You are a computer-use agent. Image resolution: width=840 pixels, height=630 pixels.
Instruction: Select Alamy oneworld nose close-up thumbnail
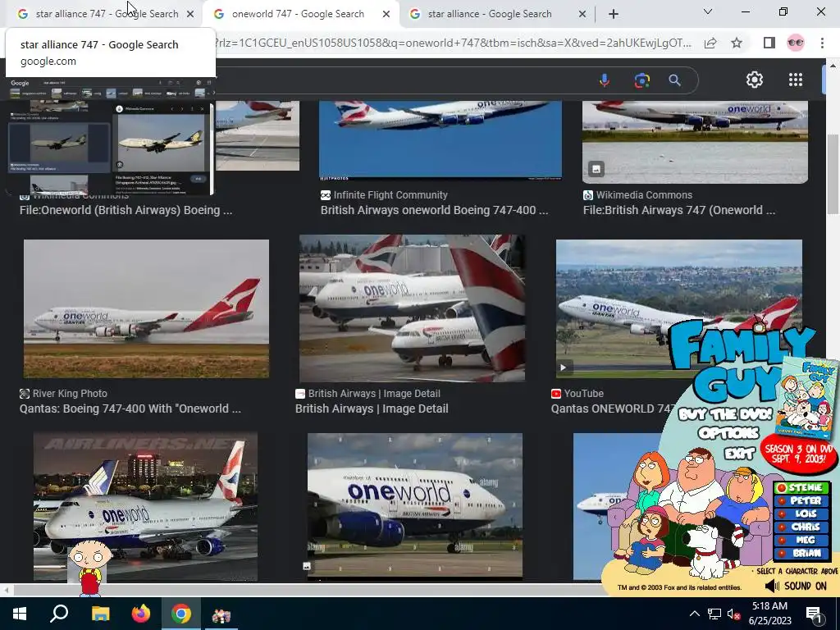pyautogui.click(x=414, y=507)
